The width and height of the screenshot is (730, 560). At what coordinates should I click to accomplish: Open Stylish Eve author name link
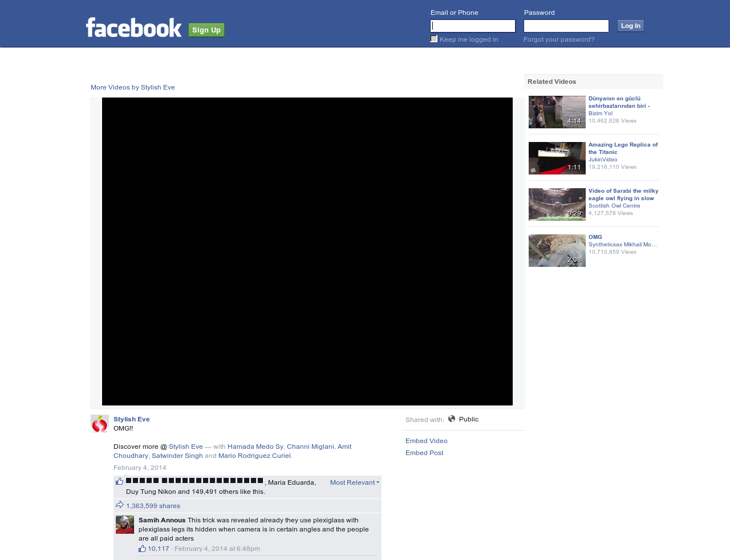pos(132,419)
